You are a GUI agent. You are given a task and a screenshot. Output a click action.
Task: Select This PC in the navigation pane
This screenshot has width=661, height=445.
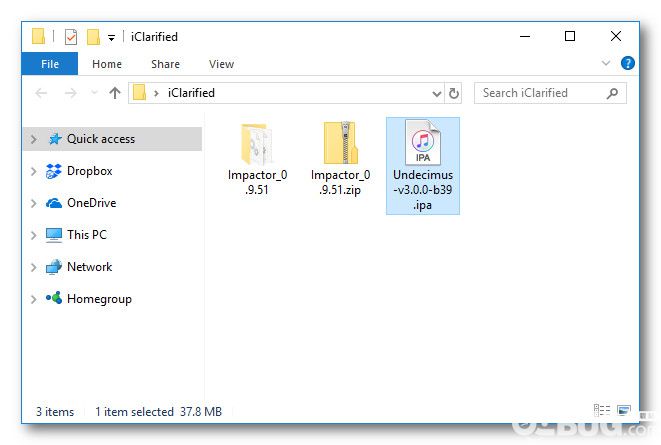[x=76, y=235]
